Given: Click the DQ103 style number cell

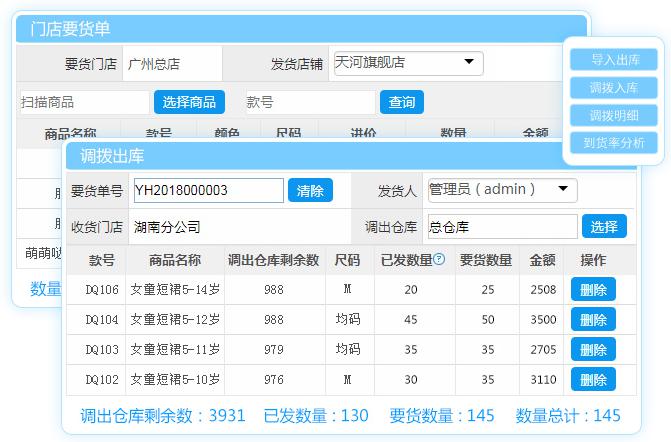Looking at the screenshot, I should coord(102,350).
